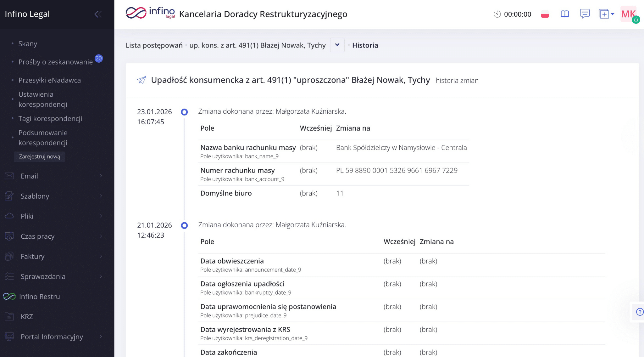
Task: Click the Zarejestruj nową button
Action: 40,156
